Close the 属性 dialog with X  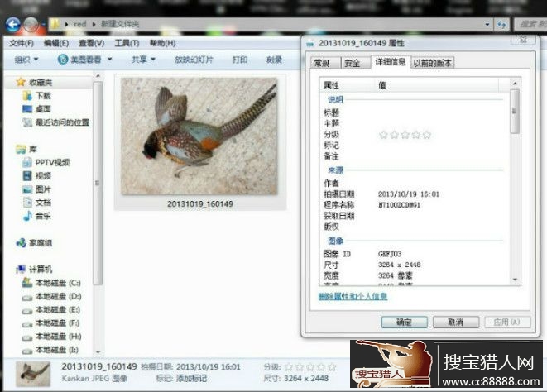(x=523, y=40)
